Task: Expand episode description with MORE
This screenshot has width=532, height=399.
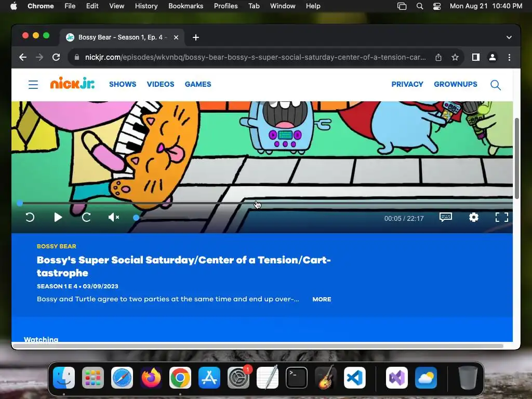Action: [x=322, y=299]
